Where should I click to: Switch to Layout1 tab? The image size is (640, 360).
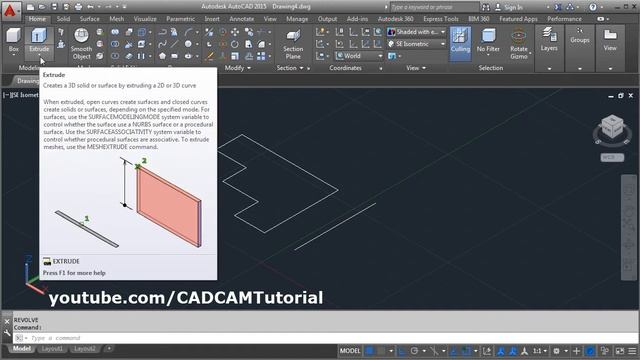click(x=52, y=349)
